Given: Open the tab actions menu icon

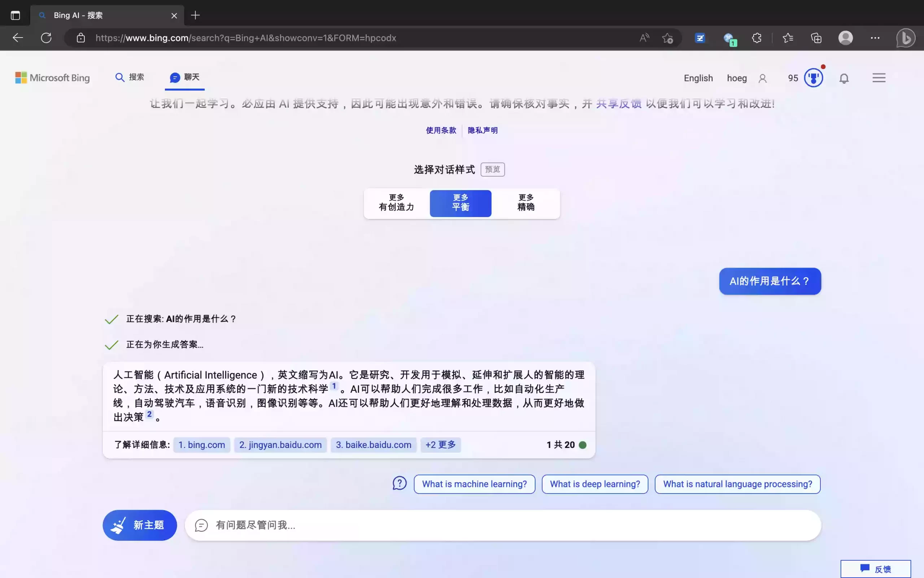Looking at the screenshot, I should point(15,15).
